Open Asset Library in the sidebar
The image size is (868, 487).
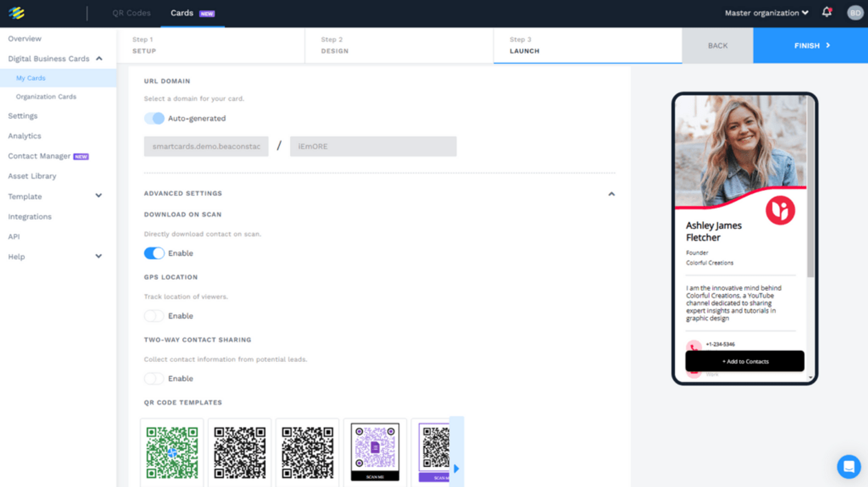(x=32, y=176)
